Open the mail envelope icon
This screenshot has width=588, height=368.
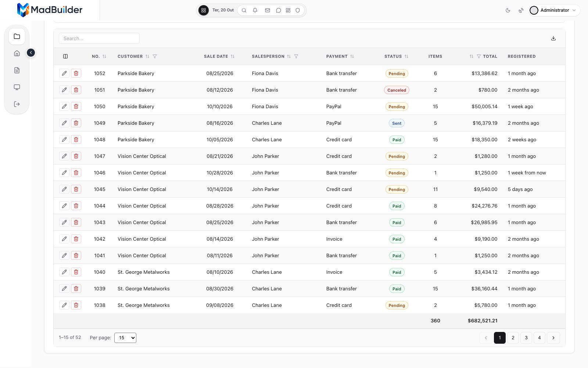268,10
